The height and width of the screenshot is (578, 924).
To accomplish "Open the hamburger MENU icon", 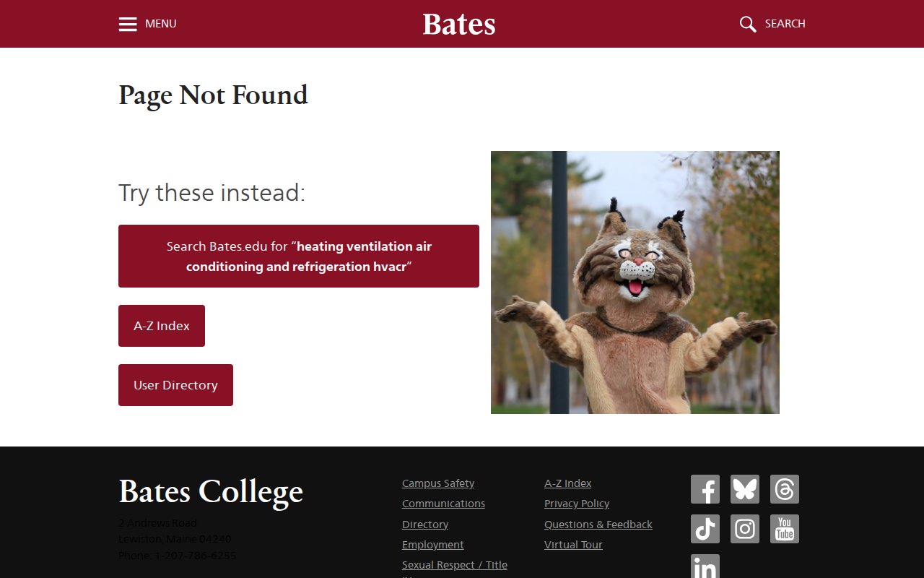I will pos(128,24).
